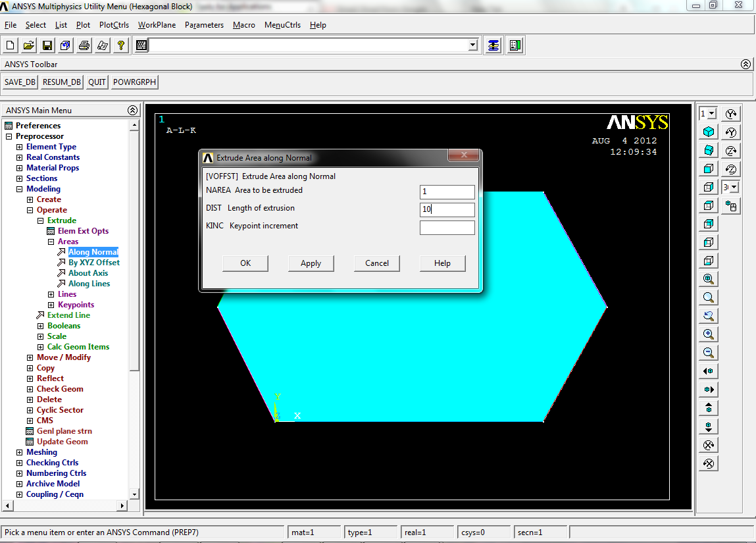
Task: Open the WorkPlane menu
Action: point(157,24)
